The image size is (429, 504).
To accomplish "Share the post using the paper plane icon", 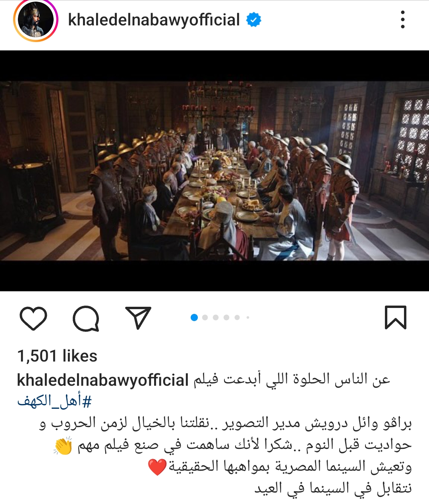I will pyautogui.click(x=138, y=317).
